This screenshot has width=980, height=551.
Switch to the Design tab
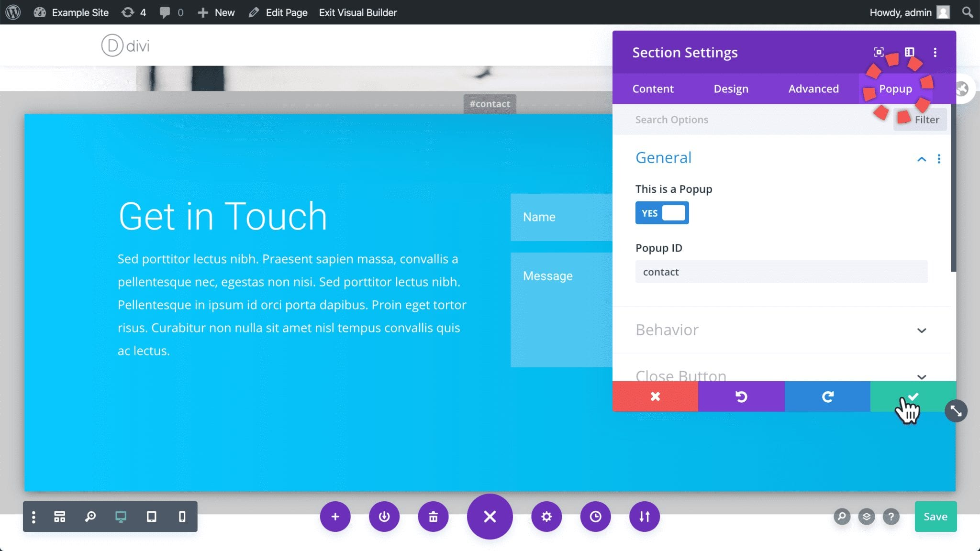click(731, 88)
